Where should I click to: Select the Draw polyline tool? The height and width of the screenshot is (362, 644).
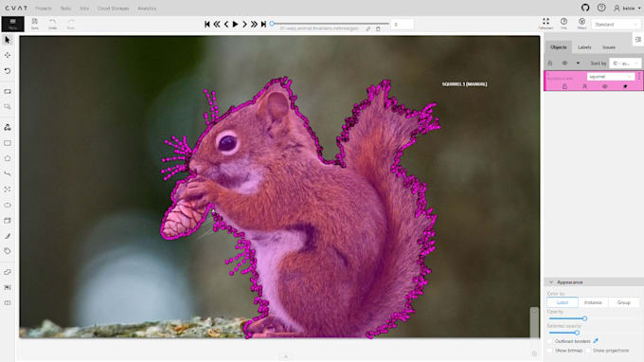click(x=8, y=173)
